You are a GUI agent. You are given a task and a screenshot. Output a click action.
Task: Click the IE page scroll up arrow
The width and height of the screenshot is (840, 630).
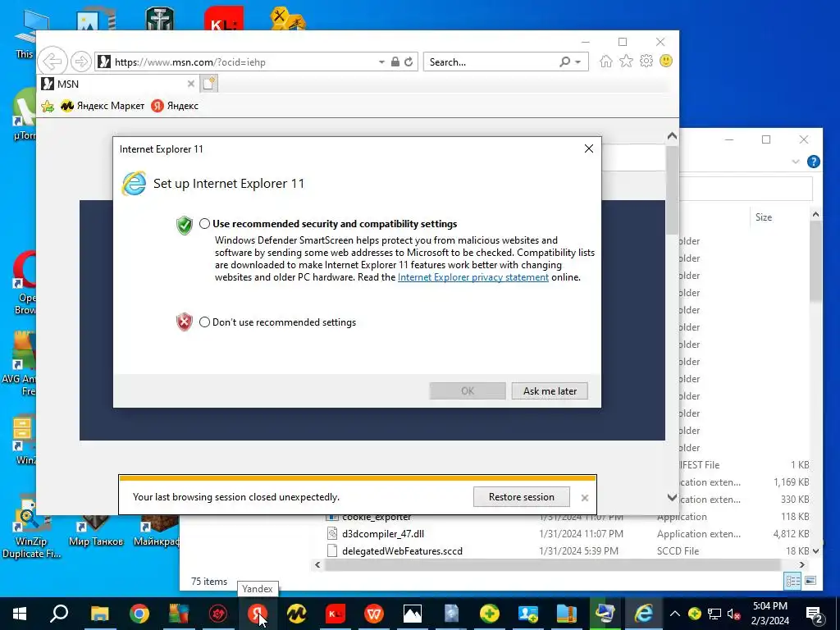click(672, 137)
